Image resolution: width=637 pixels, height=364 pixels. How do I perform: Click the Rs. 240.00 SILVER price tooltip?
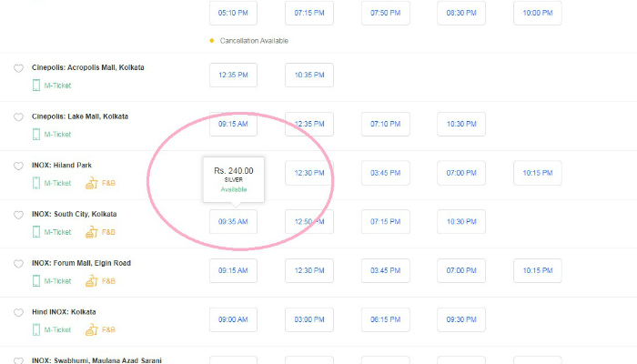[x=234, y=179]
